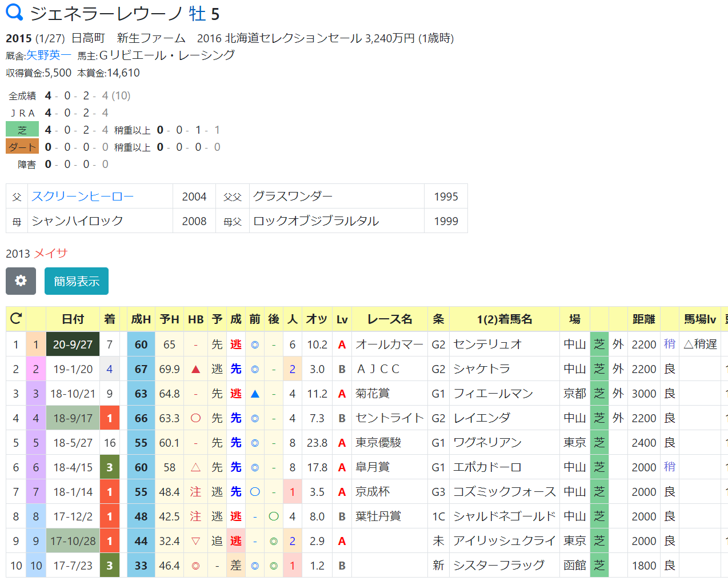Sort by 予H column header

coord(170,319)
